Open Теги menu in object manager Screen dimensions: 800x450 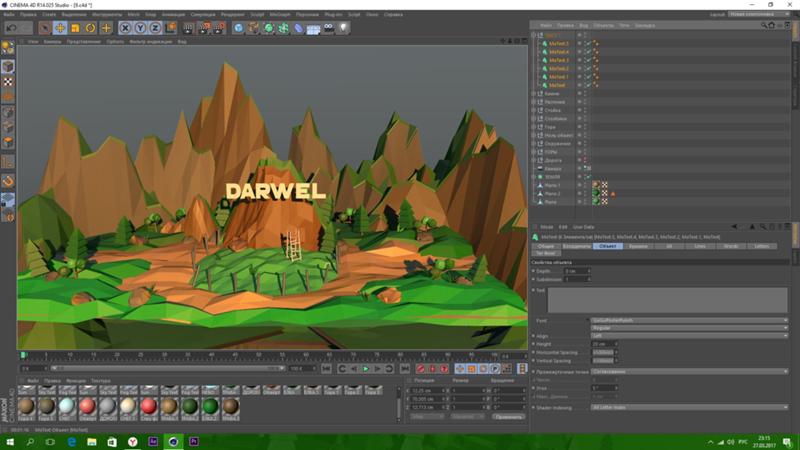(624, 25)
